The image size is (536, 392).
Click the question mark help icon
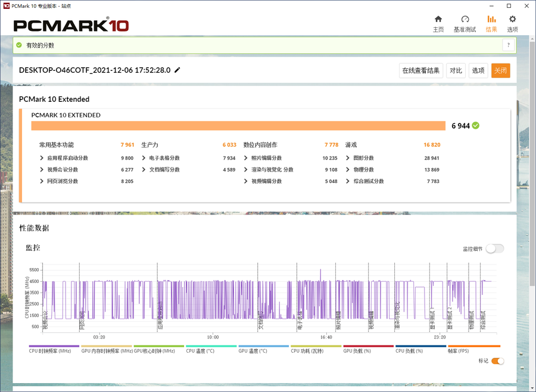point(508,45)
